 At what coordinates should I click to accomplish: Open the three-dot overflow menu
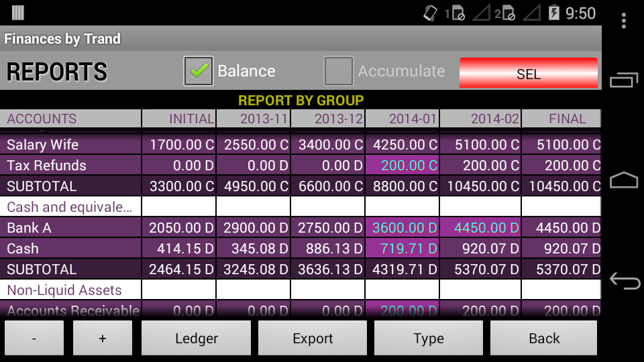[624, 21]
